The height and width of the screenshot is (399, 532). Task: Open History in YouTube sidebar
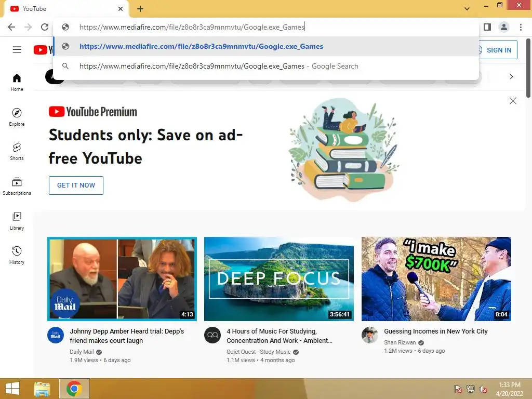(x=17, y=256)
